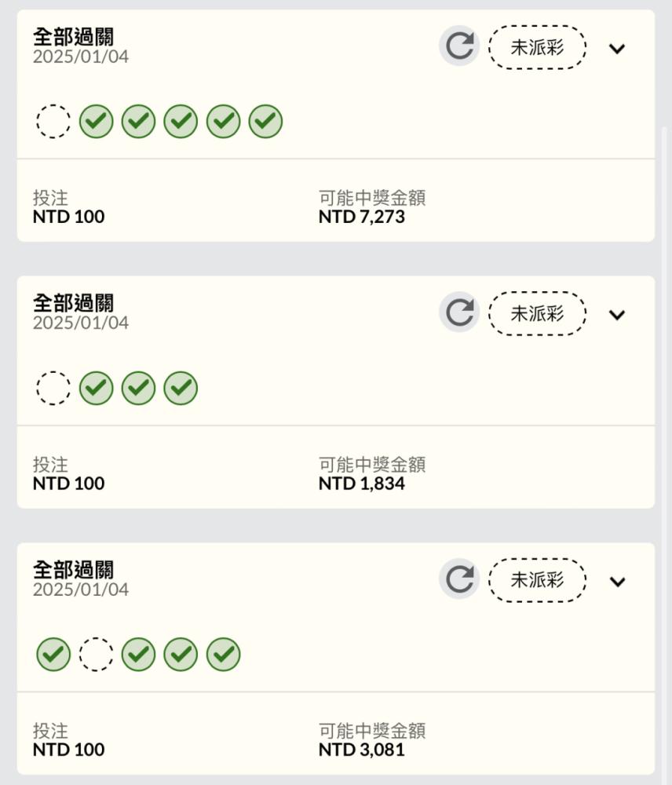
Task: Expand the NTD 1,834 bet card chevron
Action: pos(617,315)
